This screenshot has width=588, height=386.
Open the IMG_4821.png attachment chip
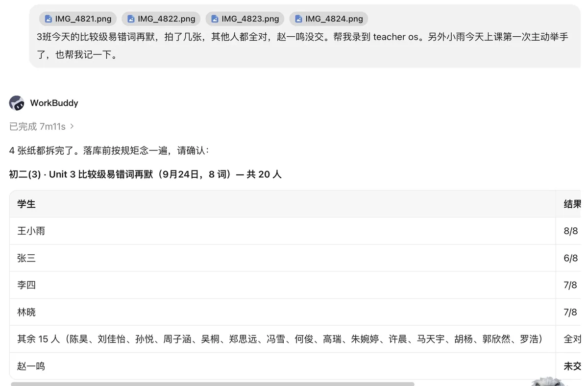coord(78,19)
